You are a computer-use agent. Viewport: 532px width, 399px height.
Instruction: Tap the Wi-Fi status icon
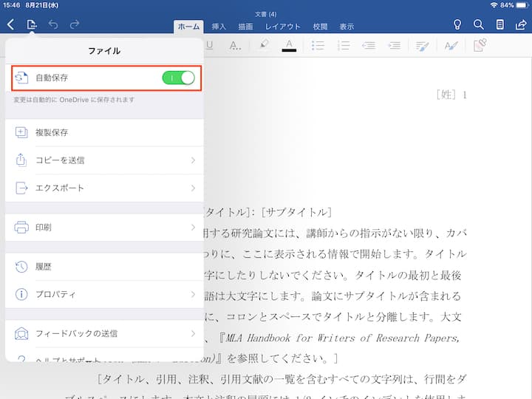pos(494,5)
